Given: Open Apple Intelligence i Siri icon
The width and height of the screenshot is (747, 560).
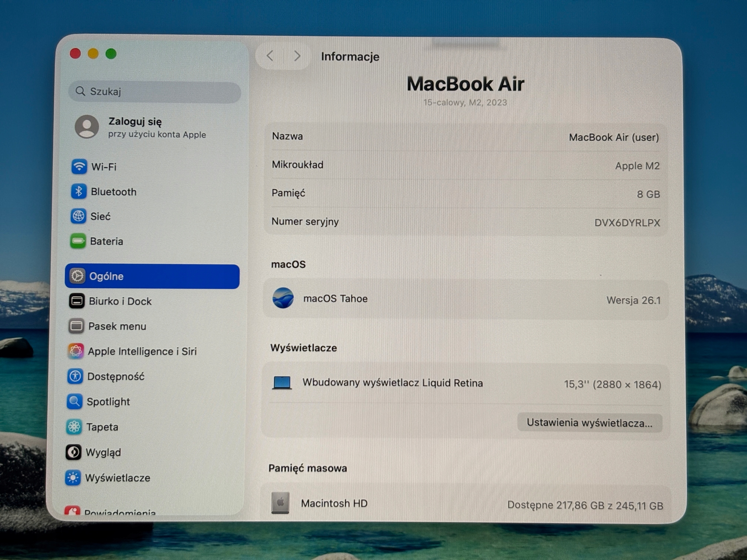Looking at the screenshot, I should [76, 351].
